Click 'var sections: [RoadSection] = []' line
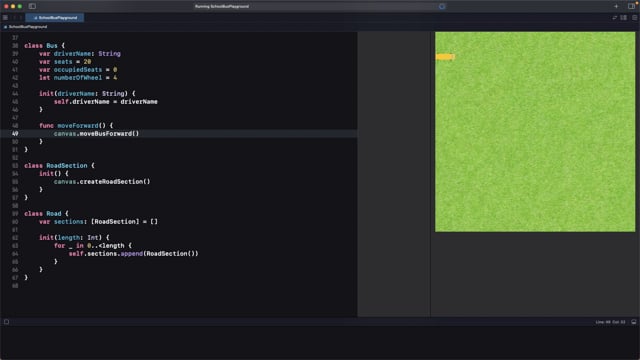Viewport: 640px width, 360px height. pos(98,221)
